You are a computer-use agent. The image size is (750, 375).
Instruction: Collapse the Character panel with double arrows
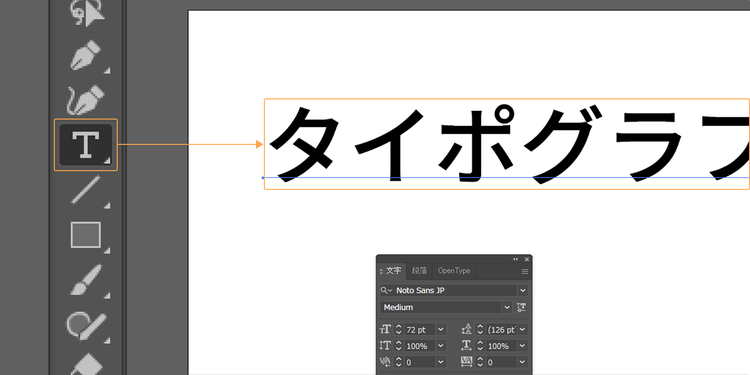(516, 259)
